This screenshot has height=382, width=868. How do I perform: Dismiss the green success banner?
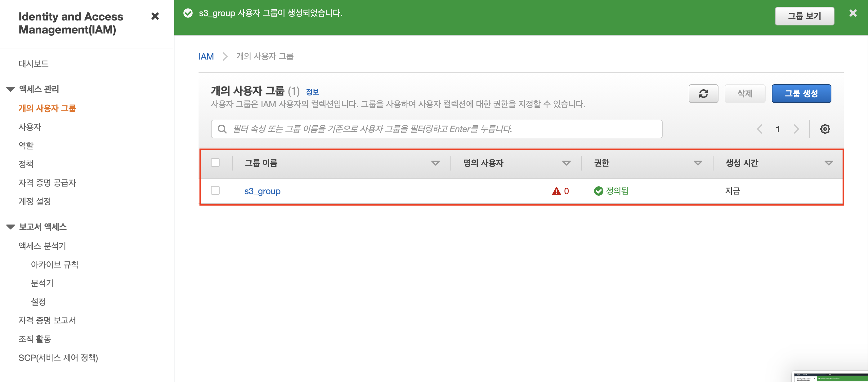pos(852,13)
